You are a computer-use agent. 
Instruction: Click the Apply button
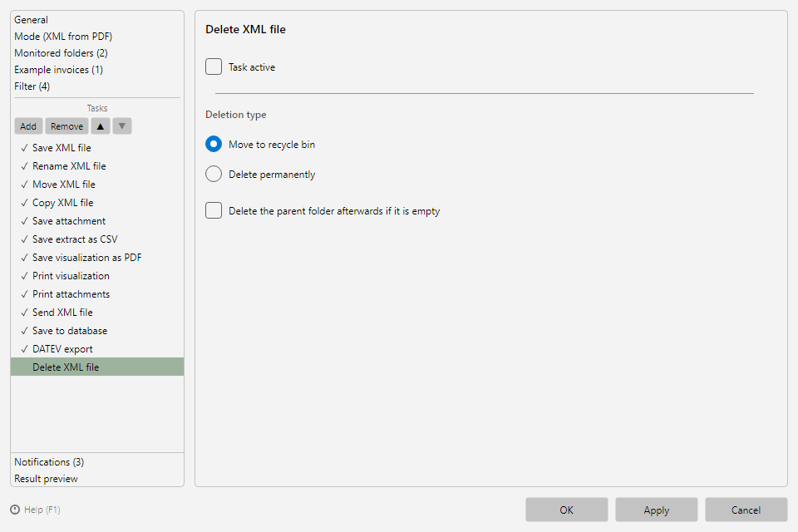click(x=657, y=510)
